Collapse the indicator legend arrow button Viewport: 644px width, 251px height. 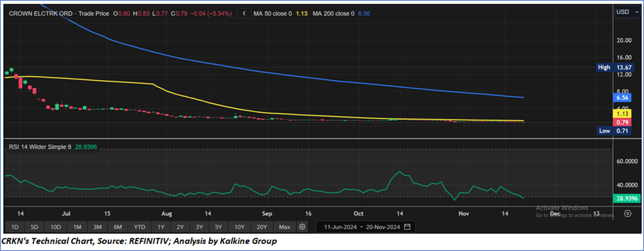(244, 14)
